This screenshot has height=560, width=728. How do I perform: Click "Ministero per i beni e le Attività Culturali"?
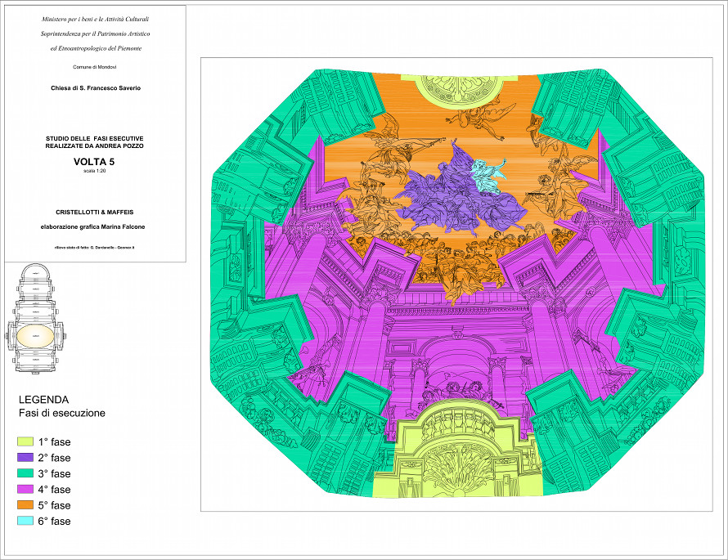[95, 19]
